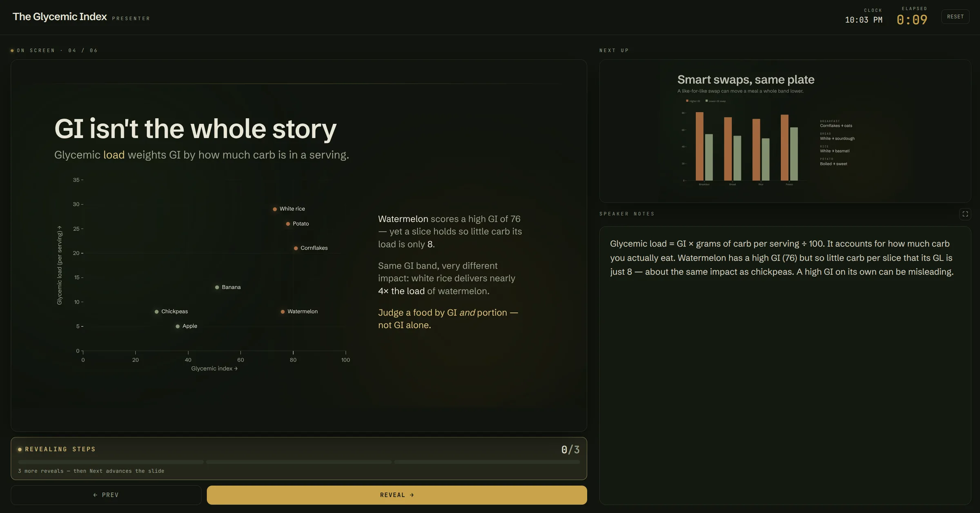Viewport: 980px width, 513px height.
Task: Click the White → basmati swap label
Action: (835, 151)
